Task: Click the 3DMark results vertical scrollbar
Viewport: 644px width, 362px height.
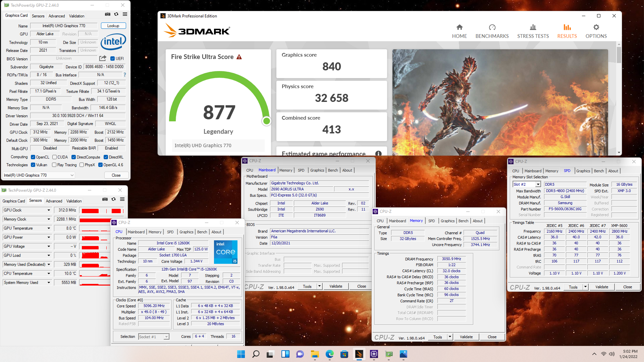Action: point(619,54)
